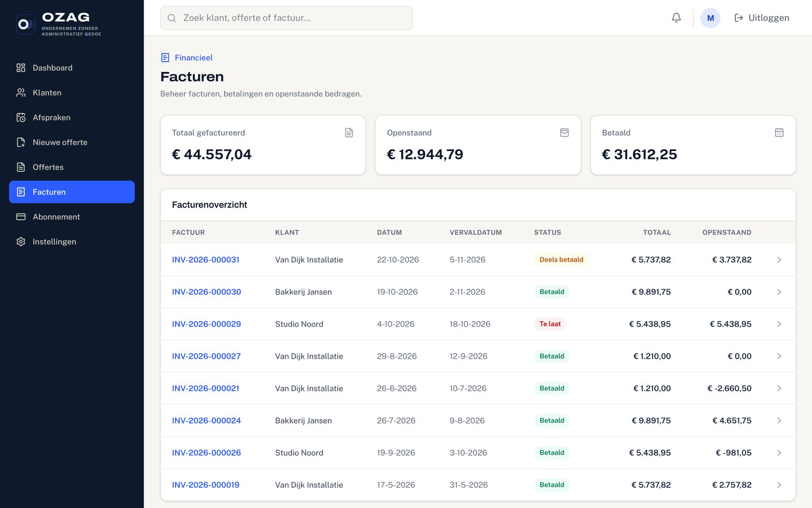Image resolution: width=812 pixels, height=508 pixels.
Task: Click Uitloggen button
Action: click(762, 18)
